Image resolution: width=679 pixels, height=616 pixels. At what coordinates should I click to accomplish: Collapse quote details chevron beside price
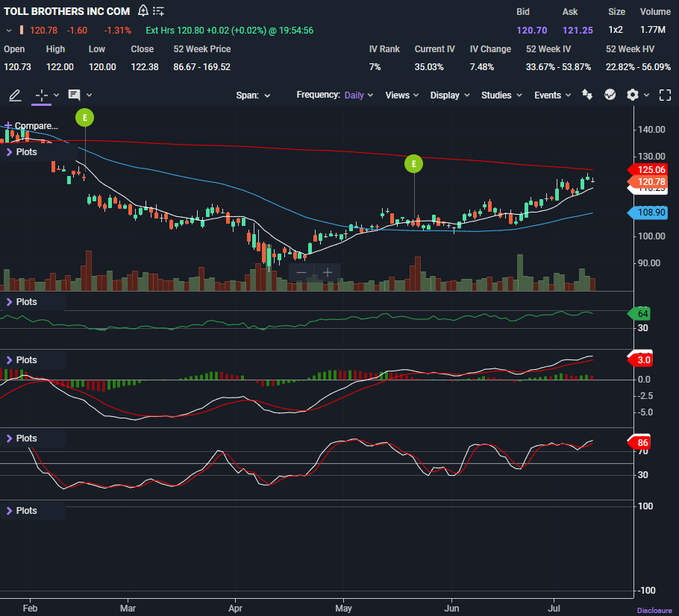(9, 31)
